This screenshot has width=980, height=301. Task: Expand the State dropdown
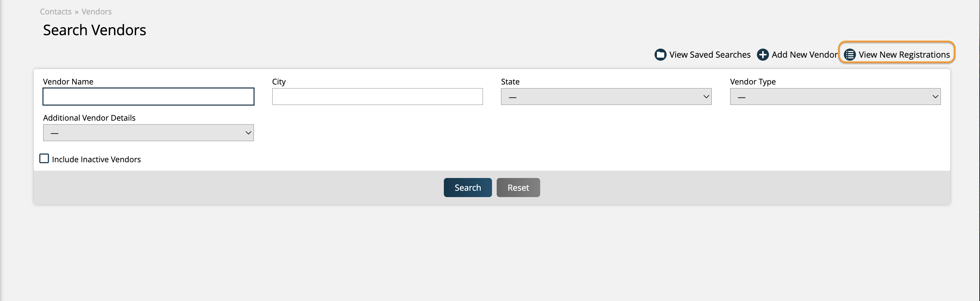pos(606,97)
